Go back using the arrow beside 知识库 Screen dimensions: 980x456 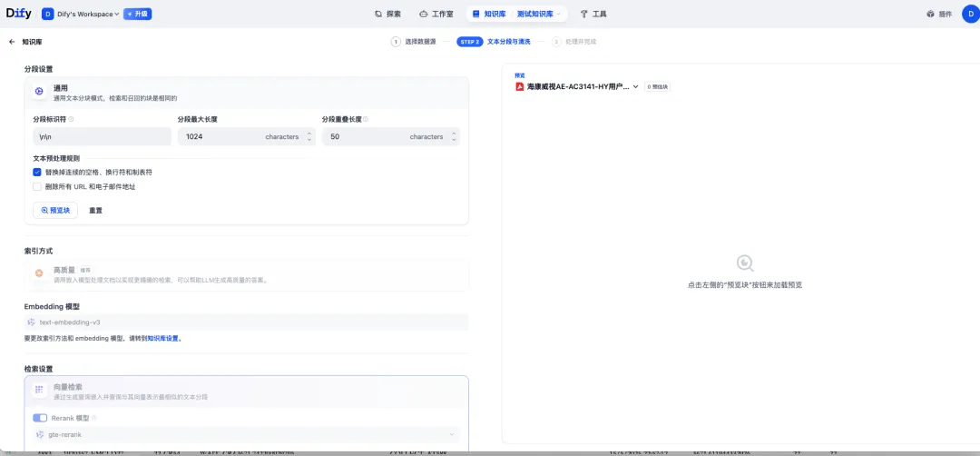[12, 42]
